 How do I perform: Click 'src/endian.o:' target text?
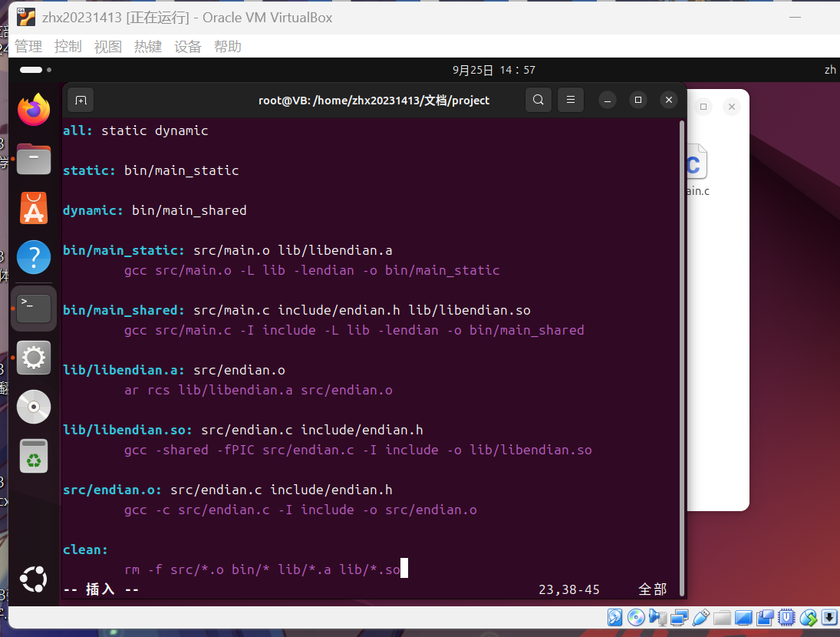point(113,490)
